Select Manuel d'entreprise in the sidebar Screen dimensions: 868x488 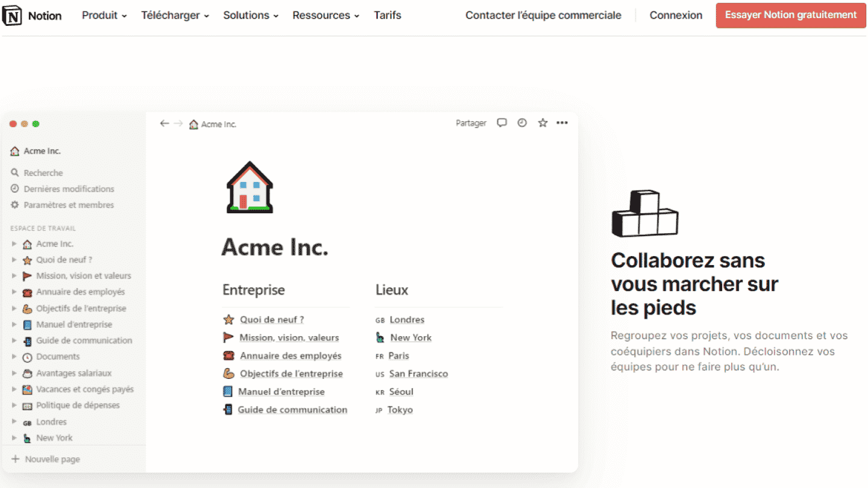point(74,325)
